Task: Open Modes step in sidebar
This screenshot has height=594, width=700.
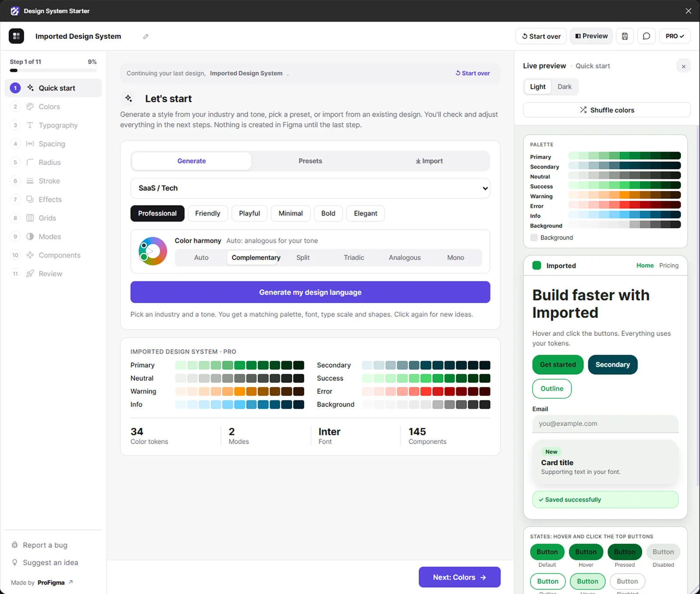Action: [53, 237]
